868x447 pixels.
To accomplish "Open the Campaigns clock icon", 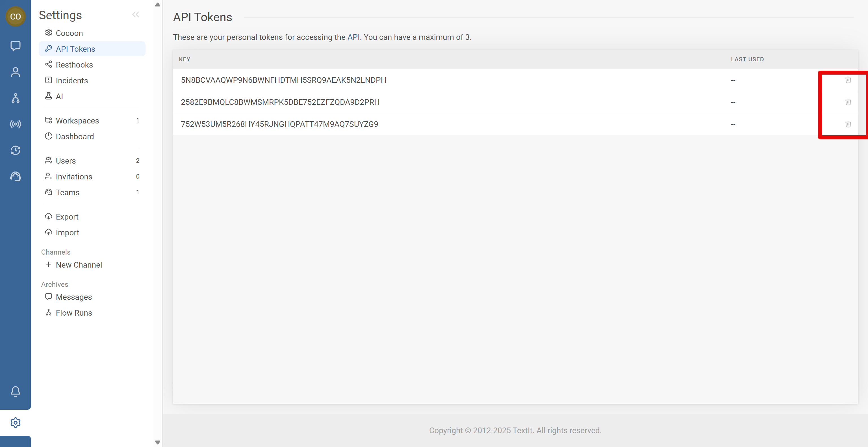I will pyautogui.click(x=16, y=150).
